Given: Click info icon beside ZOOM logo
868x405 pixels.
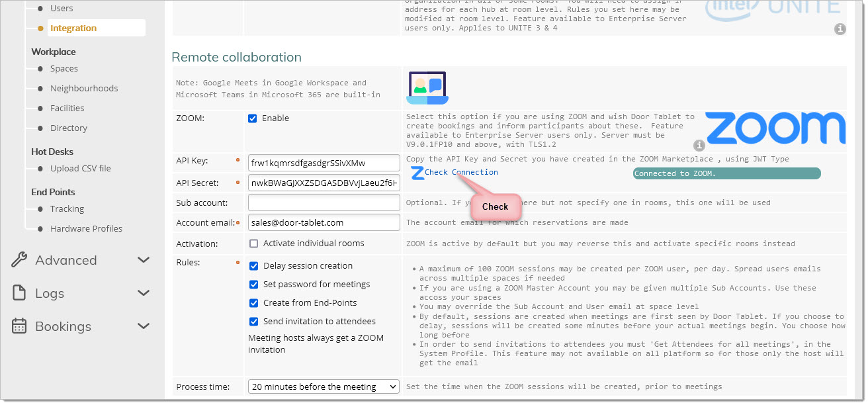Looking at the screenshot, I should tap(699, 146).
